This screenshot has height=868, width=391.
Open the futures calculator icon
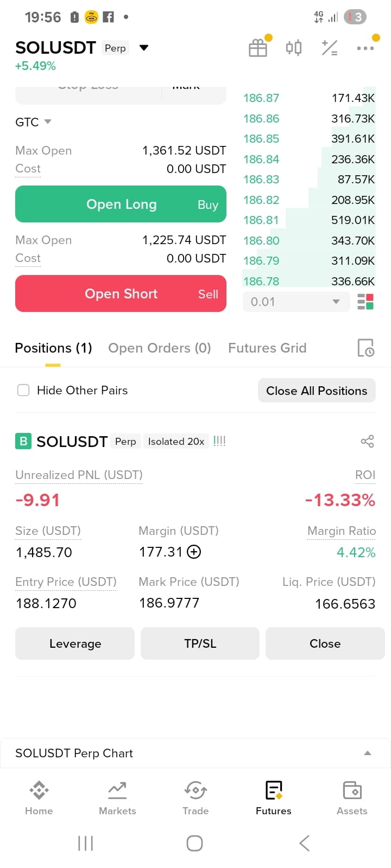[330, 48]
